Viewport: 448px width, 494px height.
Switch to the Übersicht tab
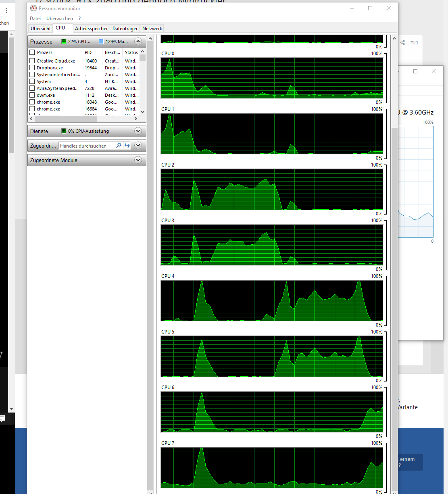[x=41, y=29]
